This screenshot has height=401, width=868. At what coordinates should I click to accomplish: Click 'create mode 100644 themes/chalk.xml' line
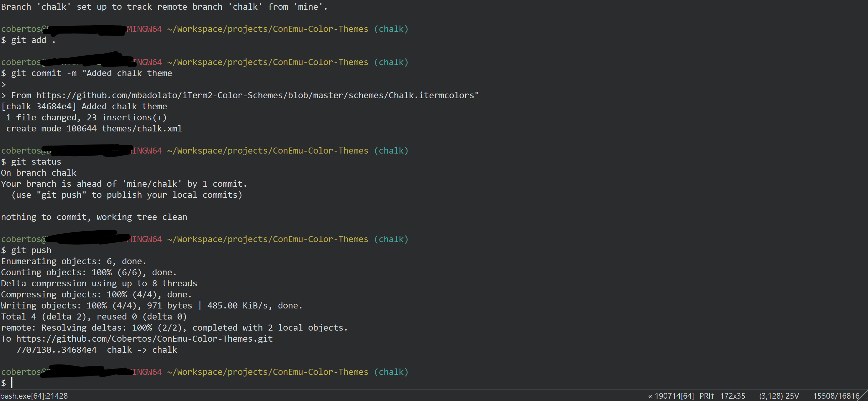pyautogui.click(x=94, y=129)
